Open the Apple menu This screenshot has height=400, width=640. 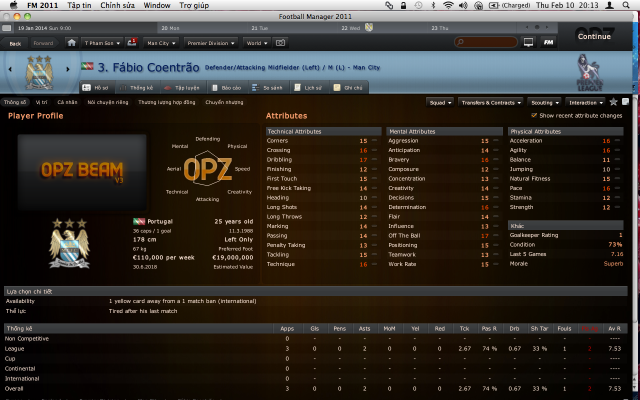point(13,5)
